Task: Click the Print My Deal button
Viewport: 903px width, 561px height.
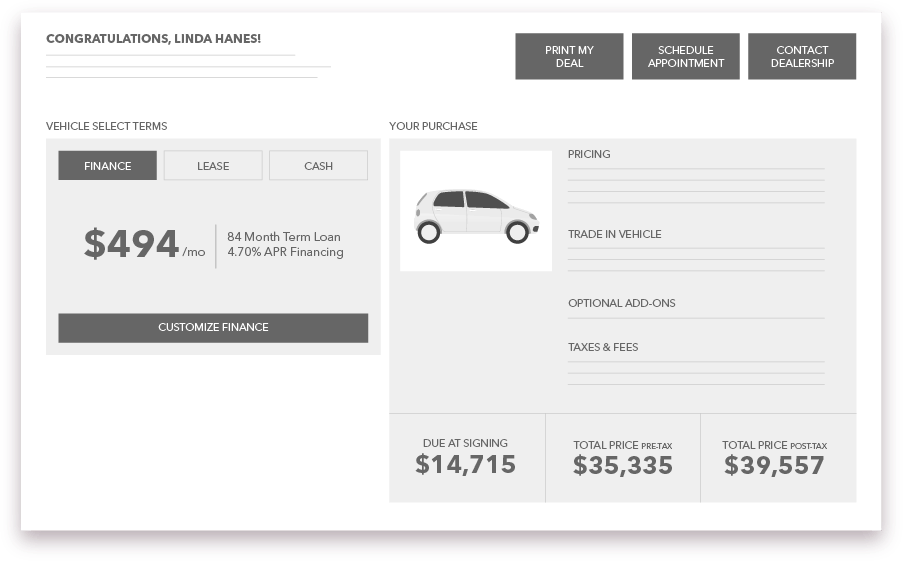Action: (569, 57)
